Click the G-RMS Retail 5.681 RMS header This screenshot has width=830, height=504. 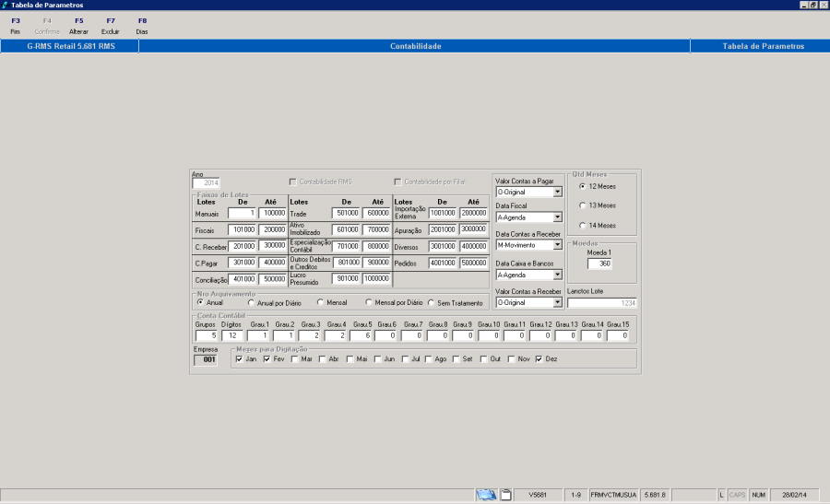[x=71, y=46]
